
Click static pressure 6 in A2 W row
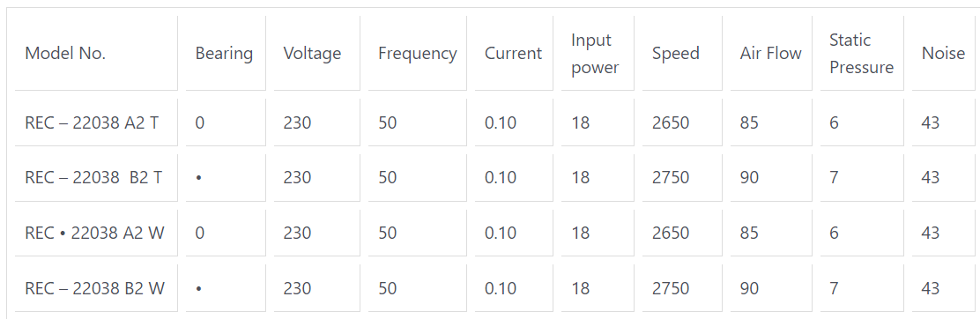[834, 234]
